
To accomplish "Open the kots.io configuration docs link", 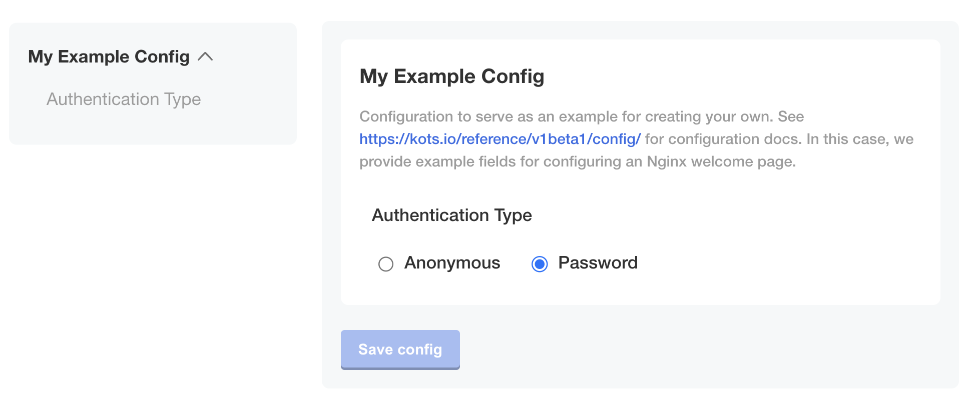I will click(x=500, y=139).
